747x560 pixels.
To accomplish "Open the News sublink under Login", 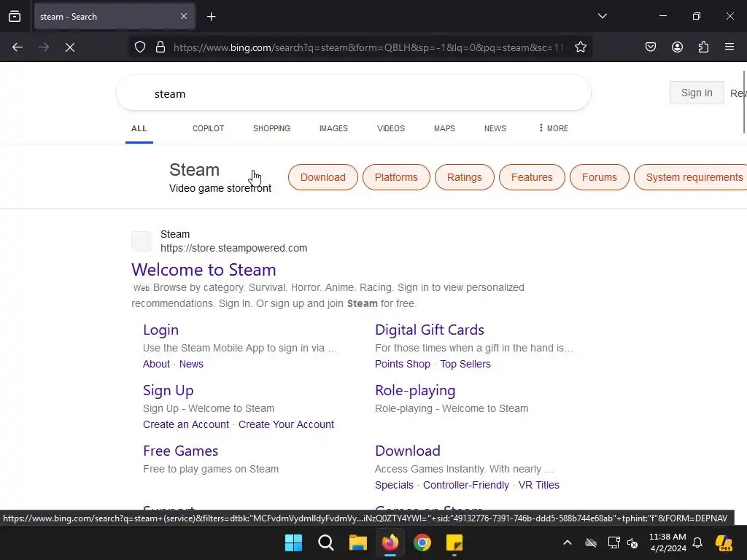I will (x=191, y=364).
